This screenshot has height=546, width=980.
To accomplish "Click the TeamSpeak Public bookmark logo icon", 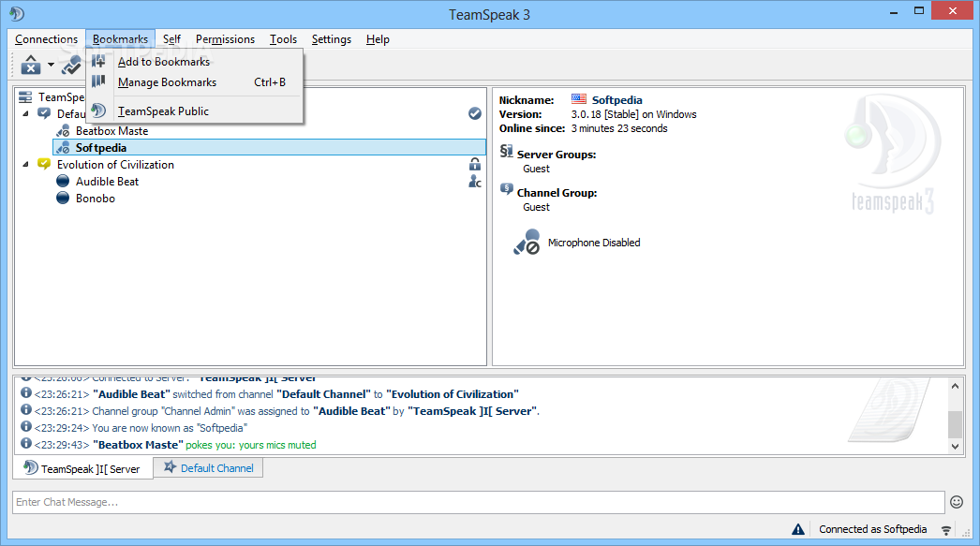I will pyautogui.click(x=98, y=111).
